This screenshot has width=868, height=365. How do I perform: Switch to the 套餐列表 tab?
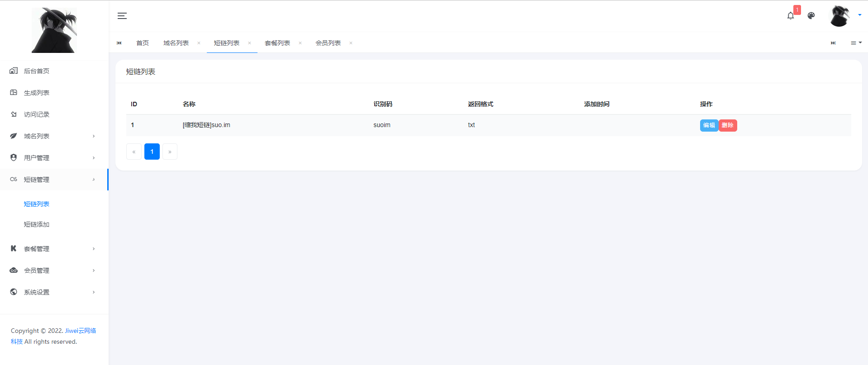pos(277,43)
